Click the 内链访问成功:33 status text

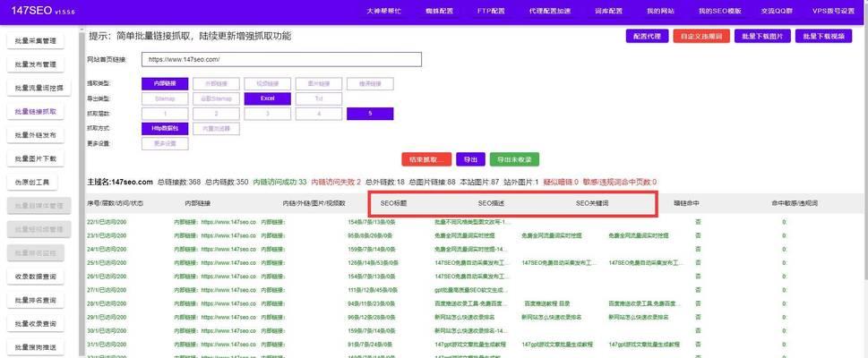279,182
